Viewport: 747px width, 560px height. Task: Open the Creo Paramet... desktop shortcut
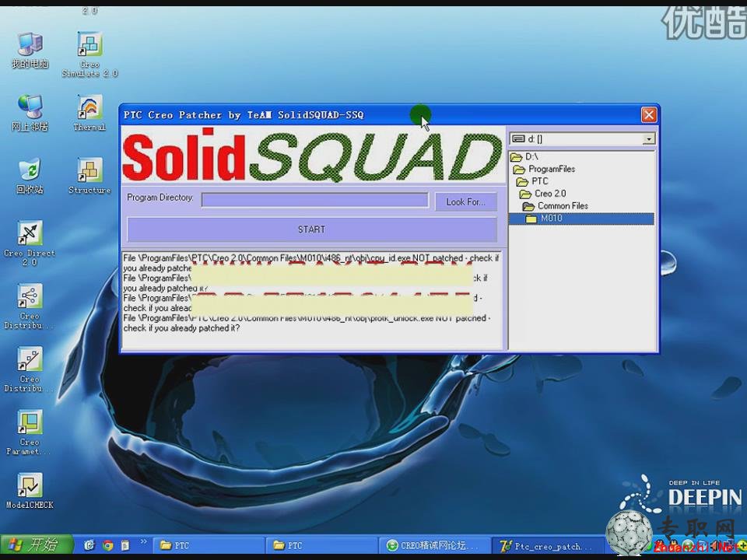tap(30, 432)
